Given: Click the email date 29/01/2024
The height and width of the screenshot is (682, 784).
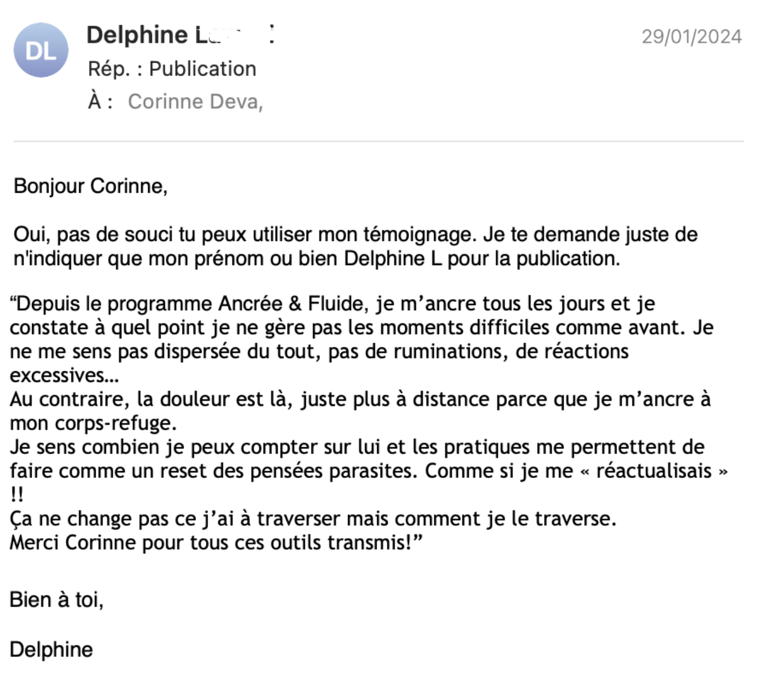Looking at the screenshot, I should click(691, 36).
